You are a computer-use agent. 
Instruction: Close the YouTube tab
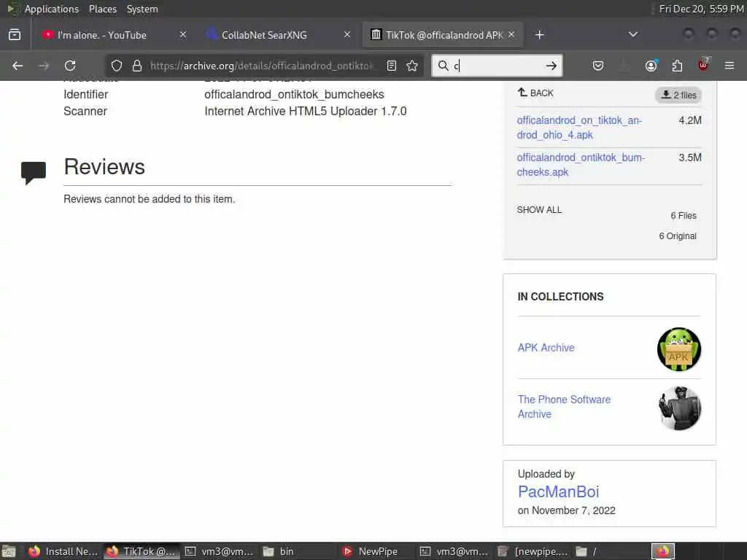pyautogui.click(x=183, y=35)
